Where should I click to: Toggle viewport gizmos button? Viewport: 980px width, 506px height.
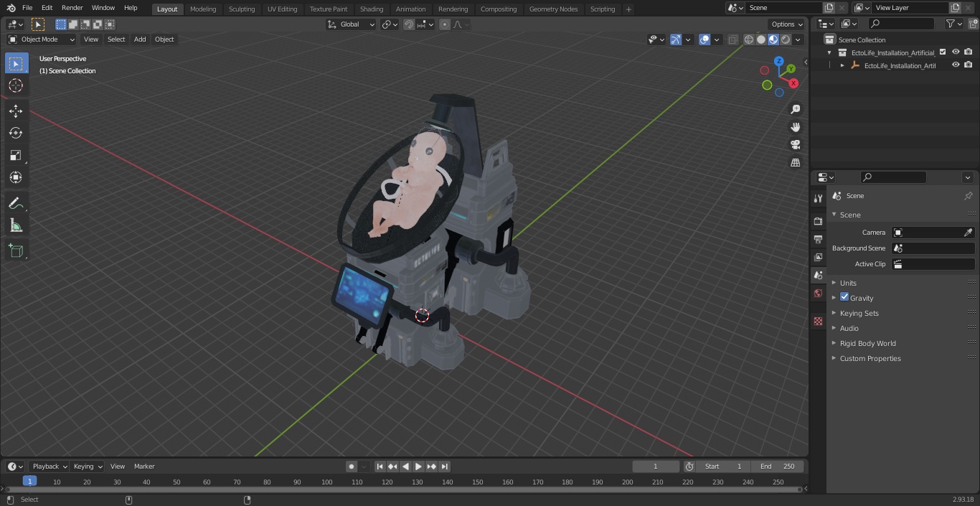click(x=676, y=39)
